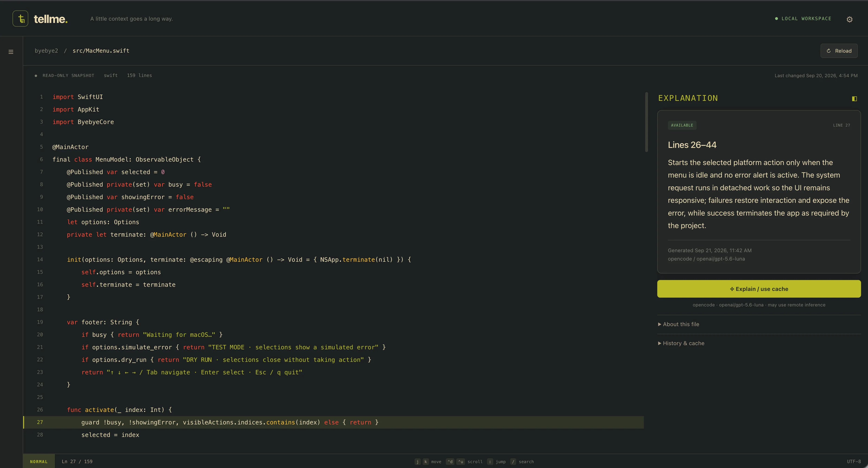This screenshot has width=868, height=468.
Task: Select line 3 import ByebyeCore
Action: coord(333,122)
